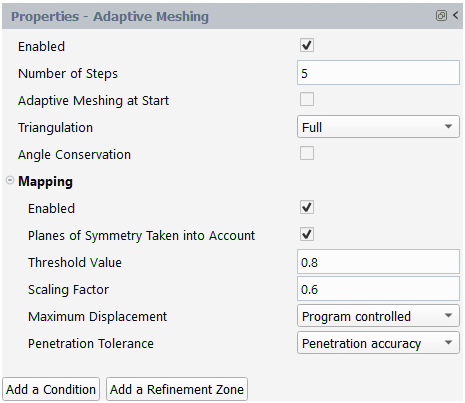Toggle Planes of Symmetry Taken into Account

tap(307, 234)
